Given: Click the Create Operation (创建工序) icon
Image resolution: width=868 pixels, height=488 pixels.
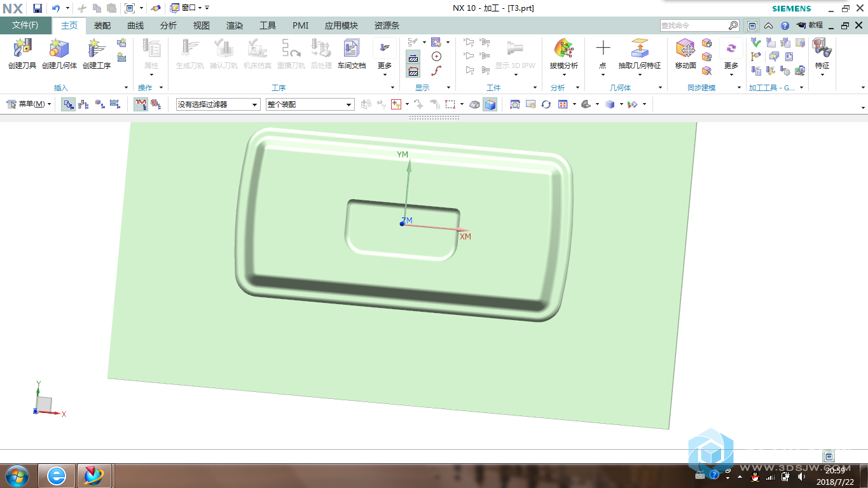Looking at the screenshot, I should click(97, 49).
